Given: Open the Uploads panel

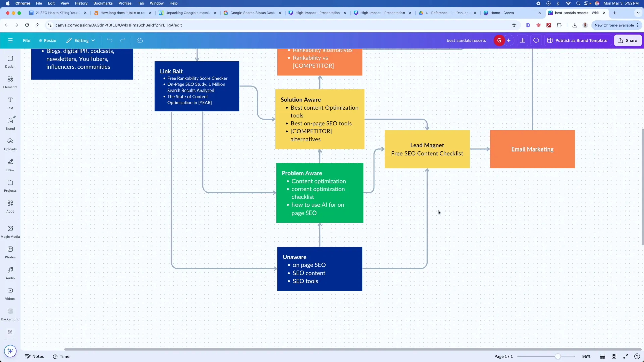Looking at the screenshot, I should click(x=10, y=144).
